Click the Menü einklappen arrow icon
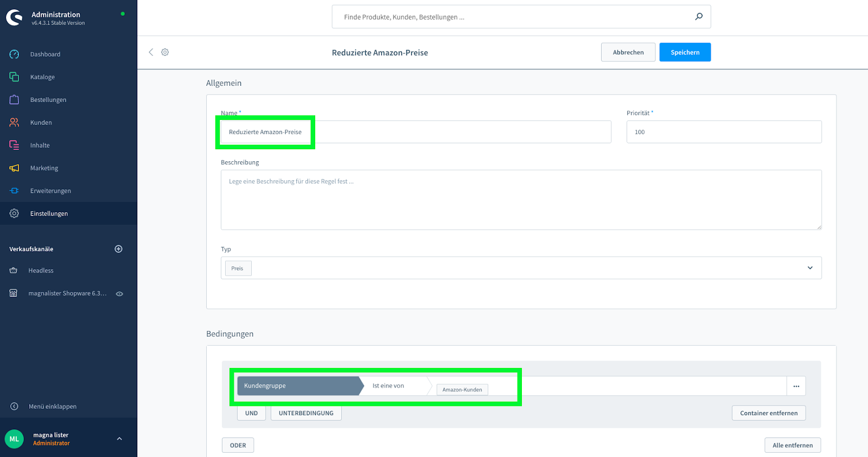Screen dimensions: 868x457 click(14, 407)
